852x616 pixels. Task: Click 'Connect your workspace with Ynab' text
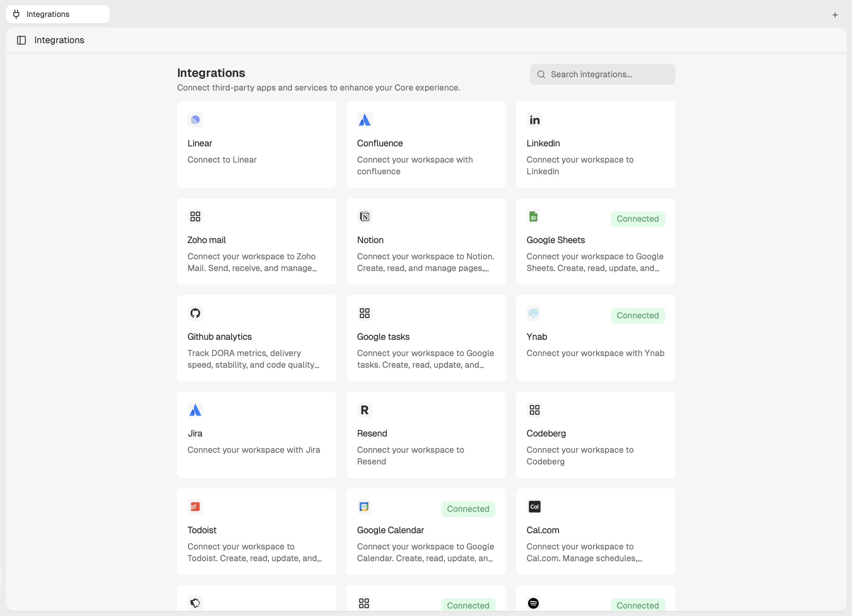click(x=595, y=353)
